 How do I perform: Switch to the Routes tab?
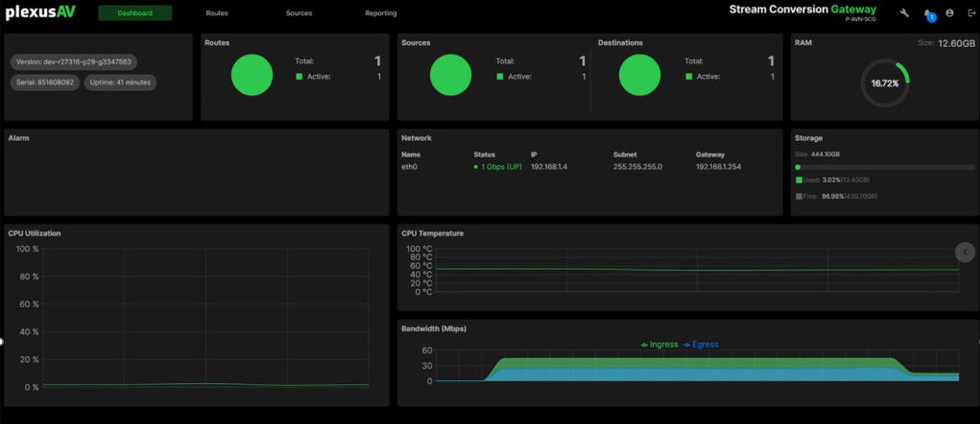[217, 13]
